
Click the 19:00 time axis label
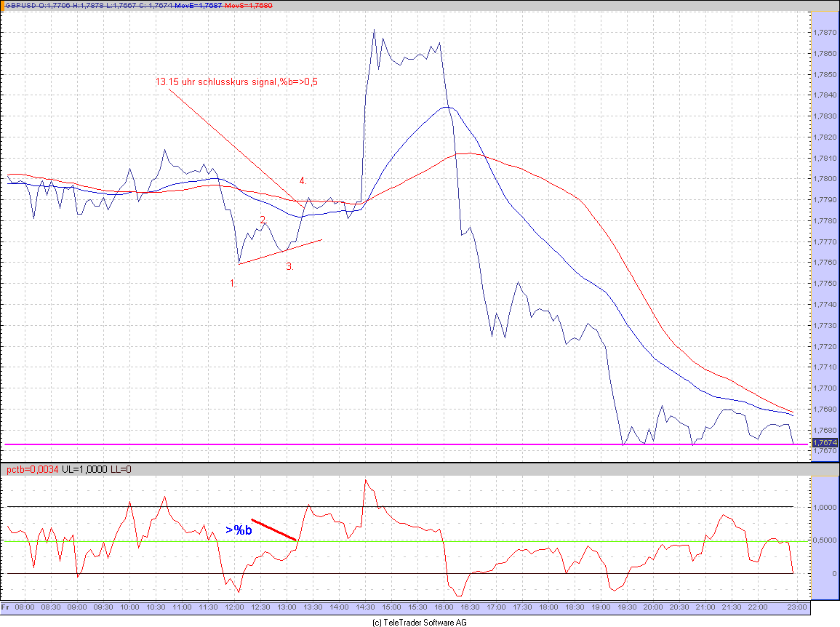601,607
